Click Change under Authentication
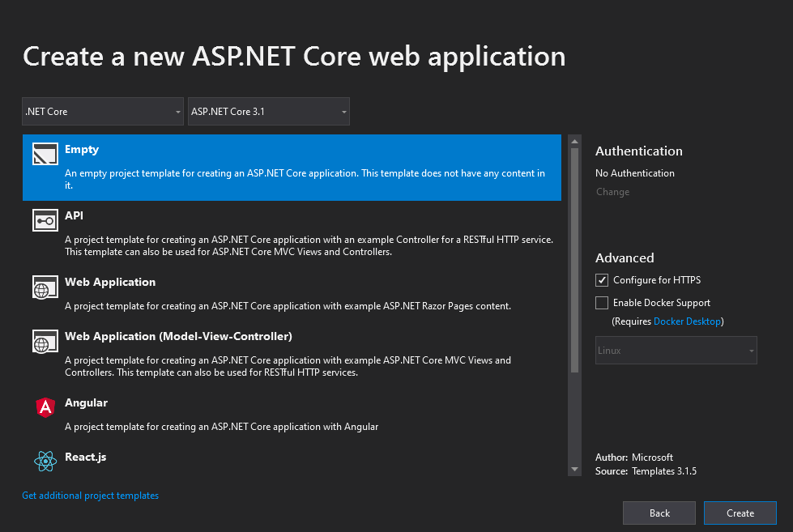The image size is (793, 532). click(x=612, y=192)
